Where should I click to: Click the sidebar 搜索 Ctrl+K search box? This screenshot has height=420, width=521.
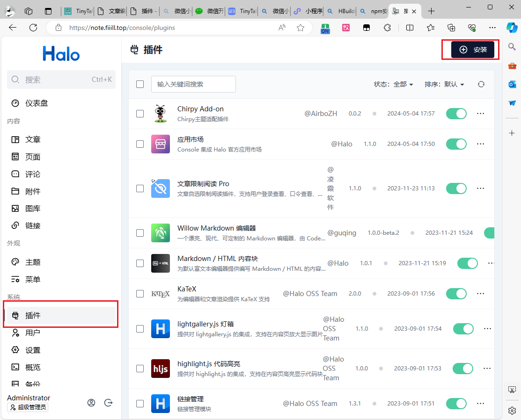coord(61,80)
